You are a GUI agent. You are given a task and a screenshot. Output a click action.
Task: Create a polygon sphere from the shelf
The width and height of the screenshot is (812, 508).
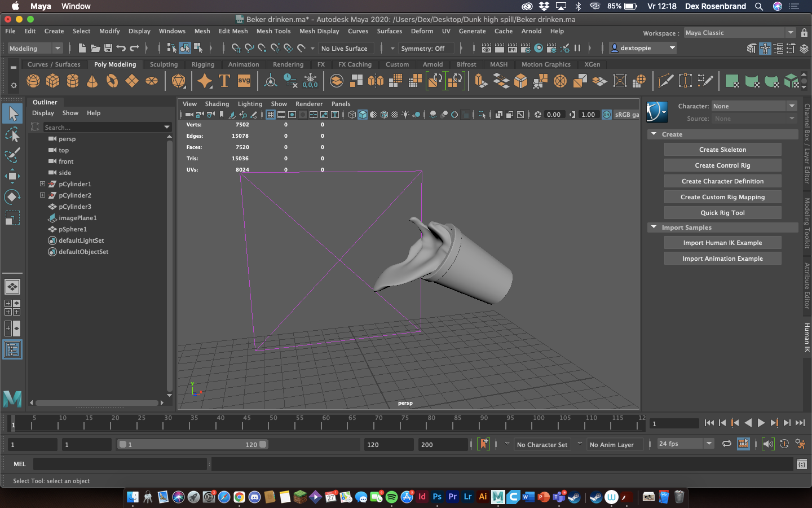tap(33, 81)
